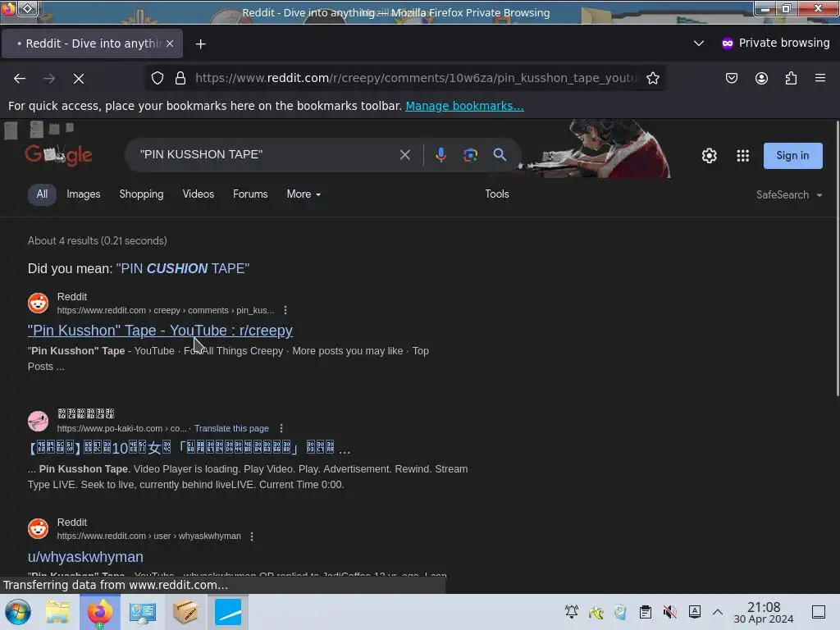Open options for the whyaskwhyman result
840x630 pixels.
point(252,536)
